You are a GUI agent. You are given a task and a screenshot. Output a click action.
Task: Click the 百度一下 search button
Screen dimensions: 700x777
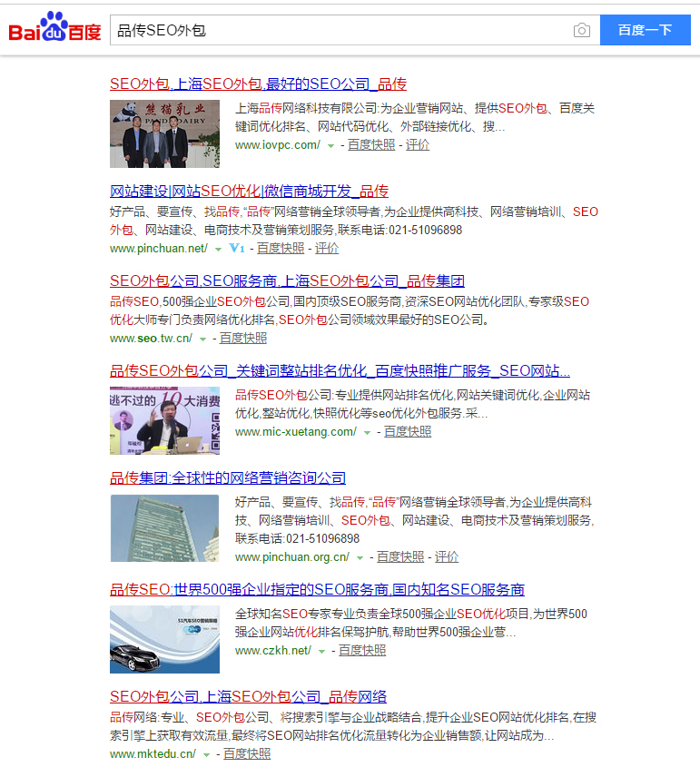click(645, 30)
